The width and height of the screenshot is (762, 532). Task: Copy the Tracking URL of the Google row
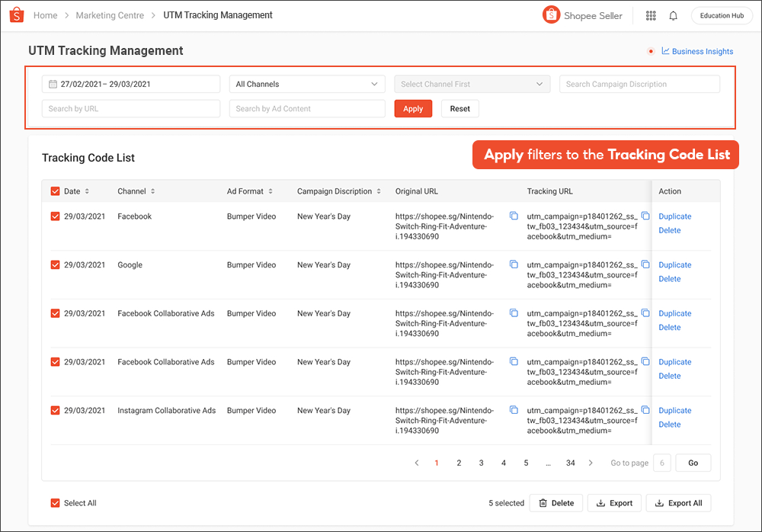tap(645, 264)
